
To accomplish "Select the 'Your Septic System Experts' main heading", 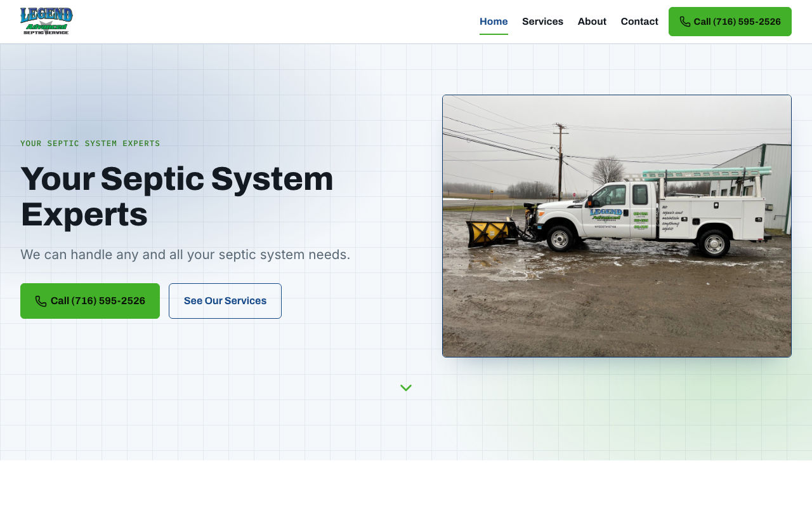I will [177, 196].
